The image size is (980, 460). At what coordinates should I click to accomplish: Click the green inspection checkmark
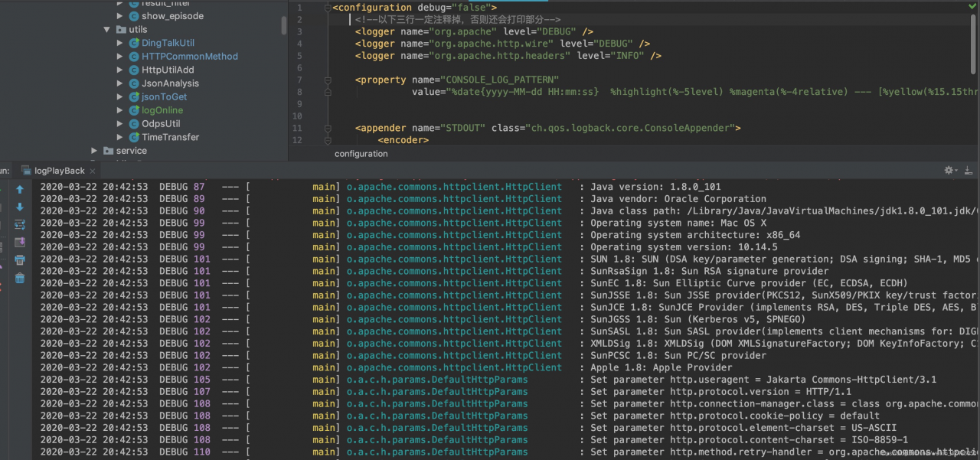(972, 6)
